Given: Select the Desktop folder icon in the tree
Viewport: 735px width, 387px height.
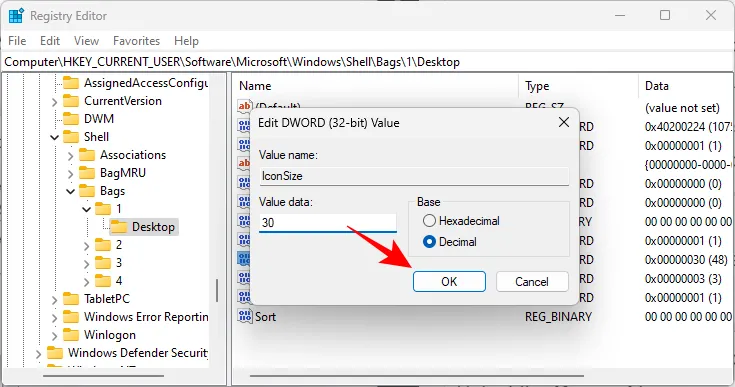Looking at the screenshot, I should coord(119,227).
